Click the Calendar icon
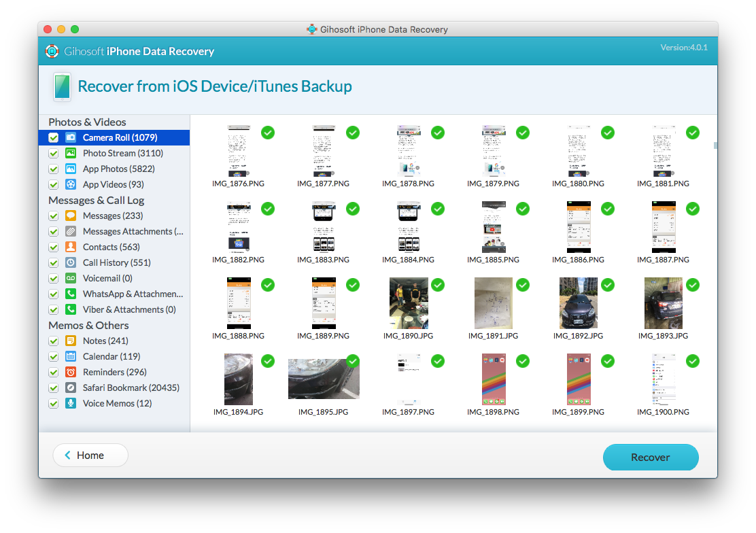 71,356
